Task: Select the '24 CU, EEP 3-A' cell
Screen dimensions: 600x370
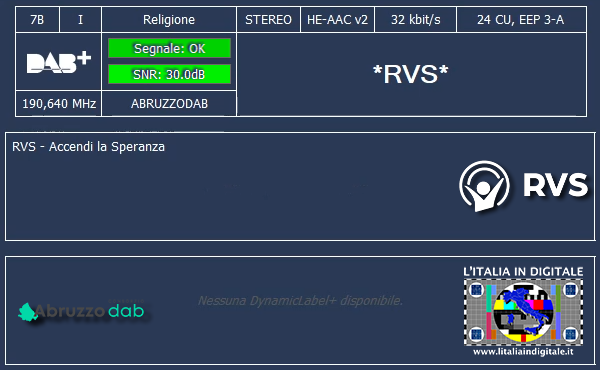Action: 521,20
